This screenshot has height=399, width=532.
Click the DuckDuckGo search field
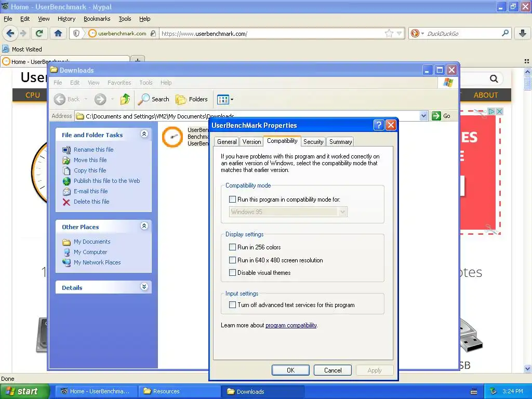[x=463, y=33]
